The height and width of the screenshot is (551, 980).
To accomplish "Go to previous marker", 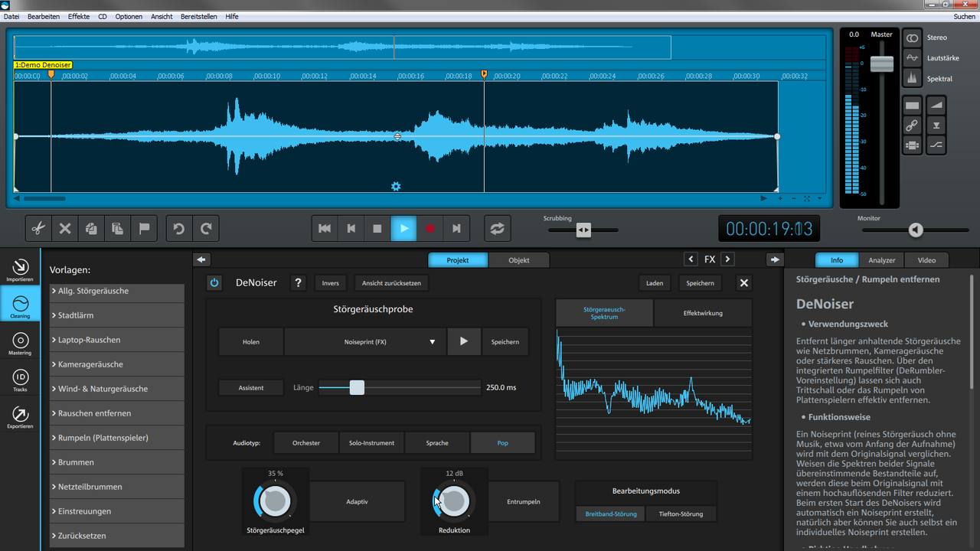I will click(x=351, y=228).
